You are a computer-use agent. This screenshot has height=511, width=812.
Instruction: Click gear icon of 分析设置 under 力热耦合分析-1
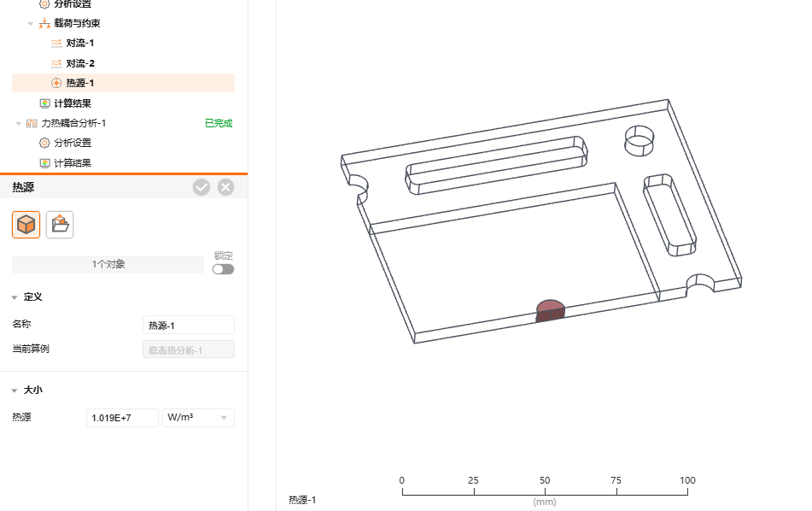coord(45,143)
